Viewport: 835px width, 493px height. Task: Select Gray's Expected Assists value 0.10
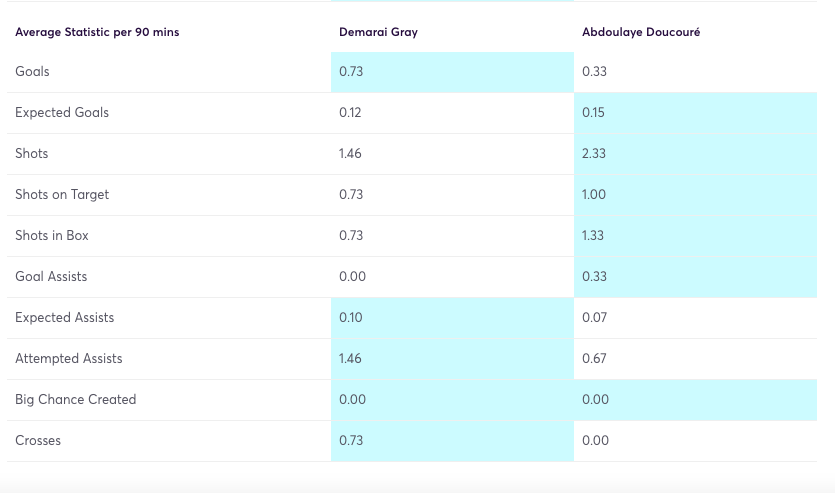coord(350,317)
